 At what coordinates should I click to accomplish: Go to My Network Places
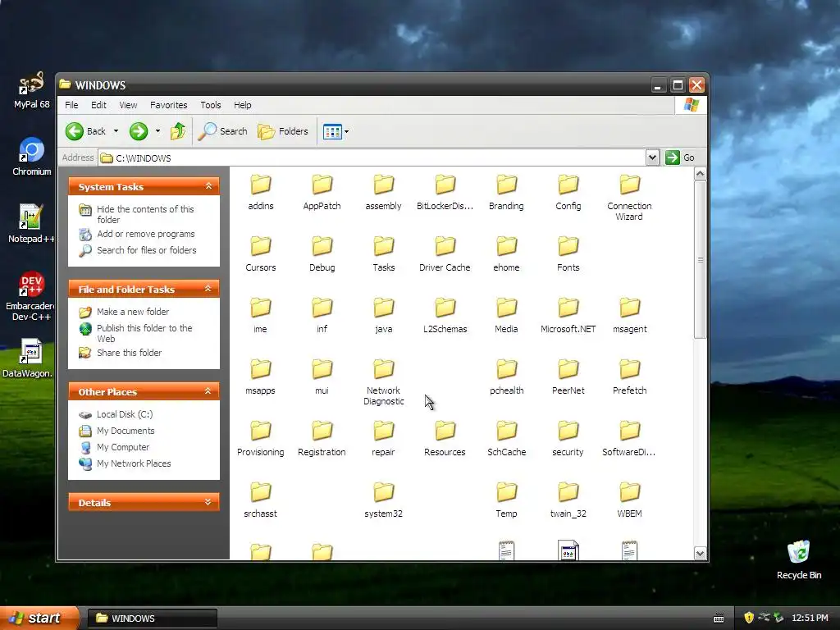point(134,463)
